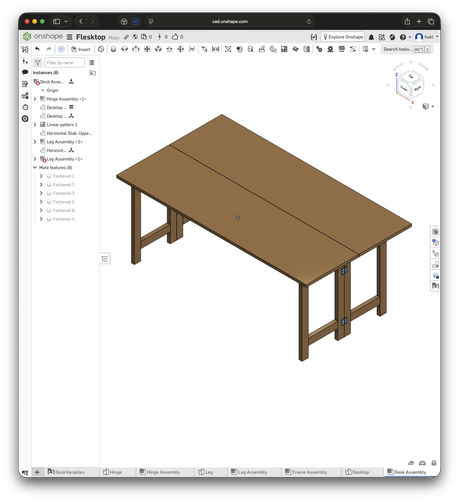Click the Filter by name field

(64, 62)
